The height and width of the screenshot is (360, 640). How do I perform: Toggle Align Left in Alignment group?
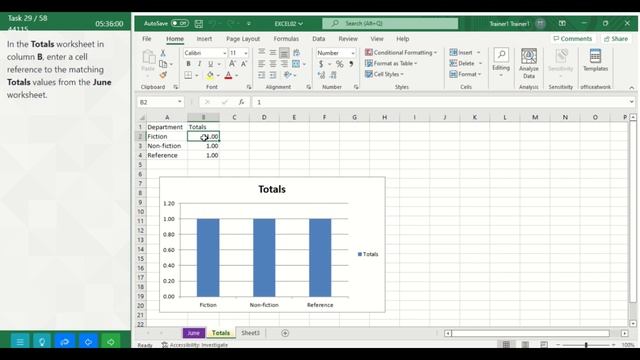click(x=262, y=64)
